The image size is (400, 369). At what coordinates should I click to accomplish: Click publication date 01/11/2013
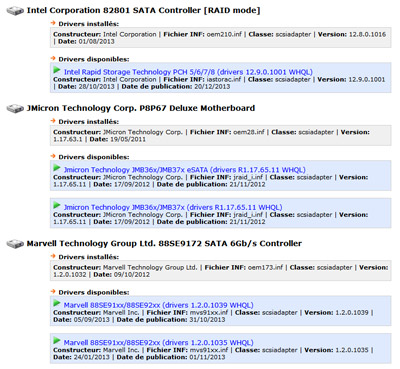pos(206,357)
